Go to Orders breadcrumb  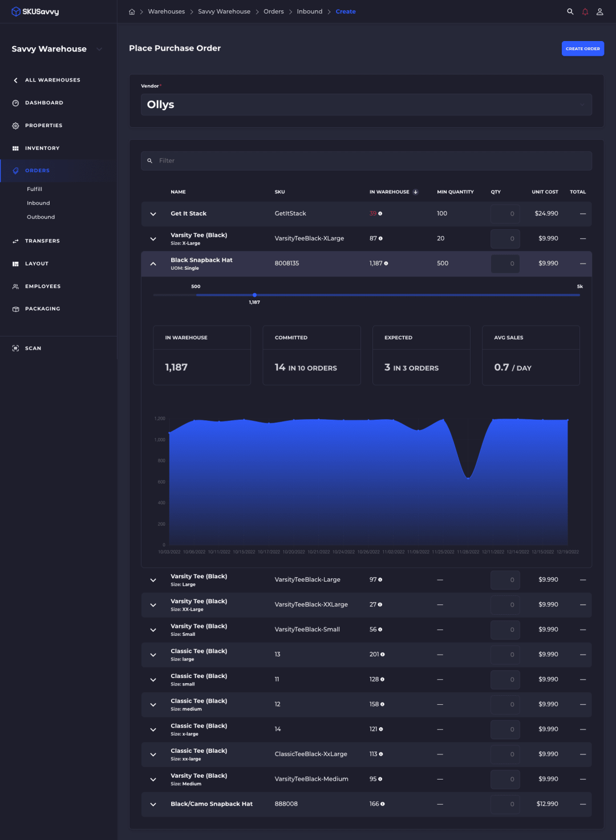tap(274, 11)
